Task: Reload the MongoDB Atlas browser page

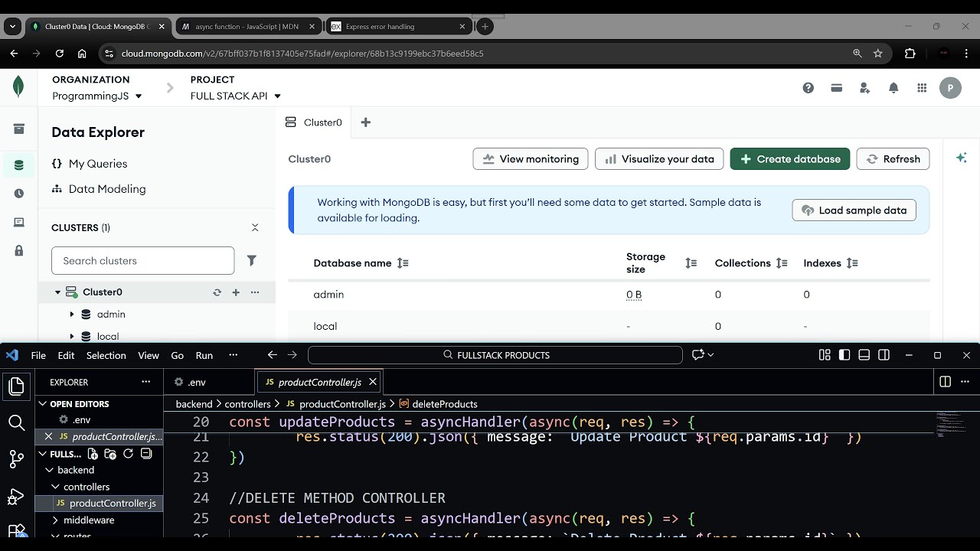Action: (x=60, y=54)
